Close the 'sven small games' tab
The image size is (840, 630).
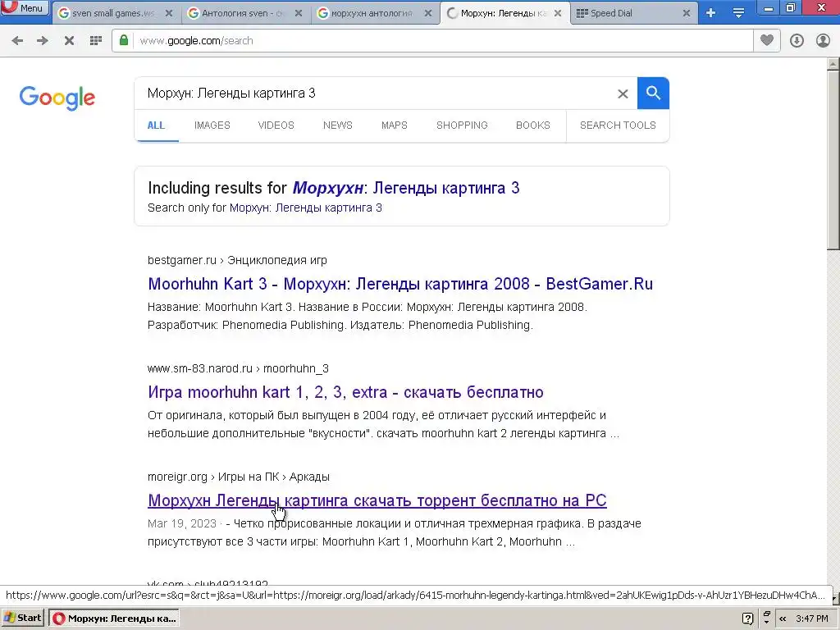click(169, 13)
